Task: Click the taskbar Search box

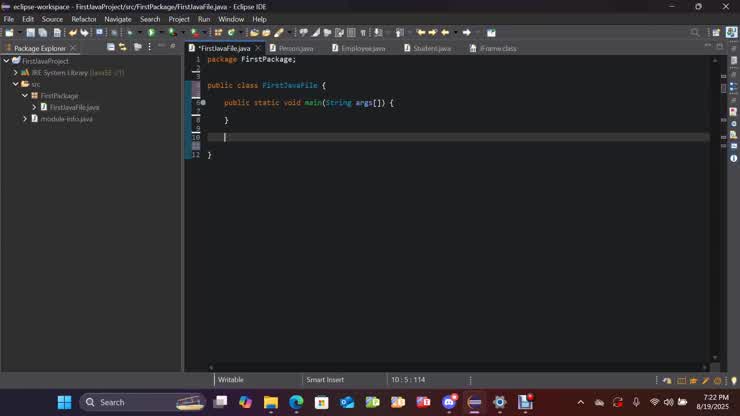Action: pos(143,402)
